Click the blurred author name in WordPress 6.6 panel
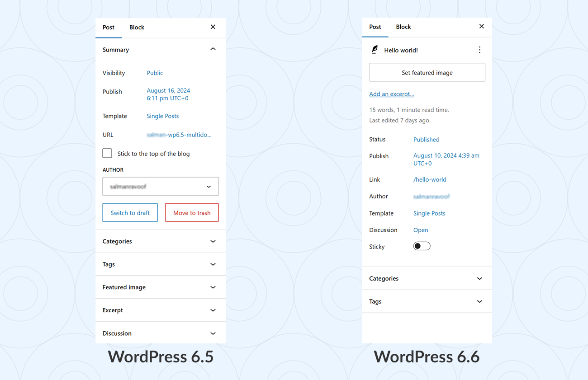 (432, 197)
